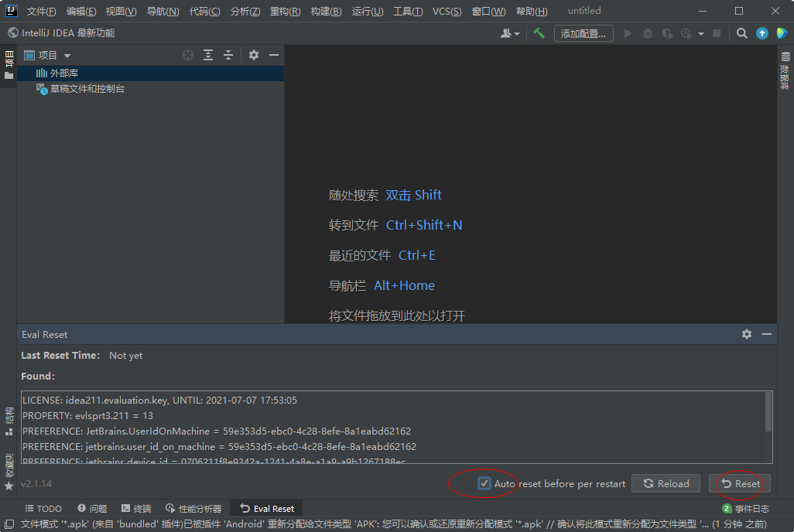Click the JetBrains Toolbox colorful icon
This screenshot has width=794, height=532.
(x=782, y=33)
